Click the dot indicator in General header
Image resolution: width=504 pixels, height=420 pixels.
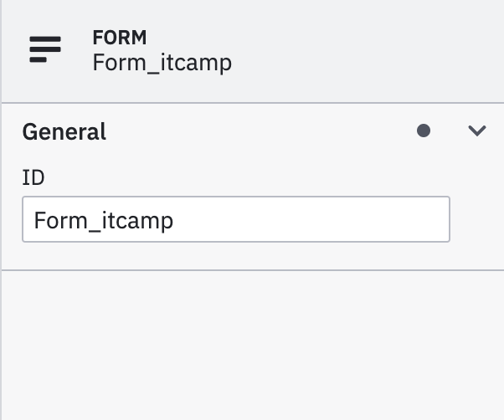click(x=424, y=131)
